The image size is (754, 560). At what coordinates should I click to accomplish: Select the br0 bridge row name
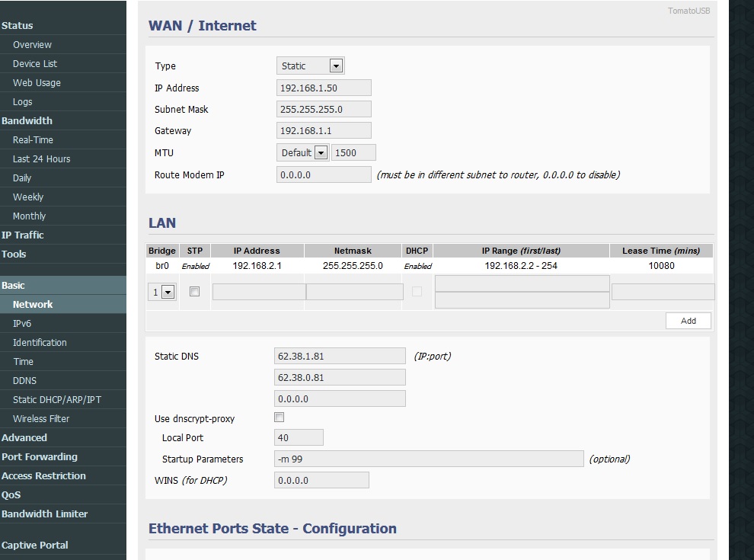coord(162,266)
